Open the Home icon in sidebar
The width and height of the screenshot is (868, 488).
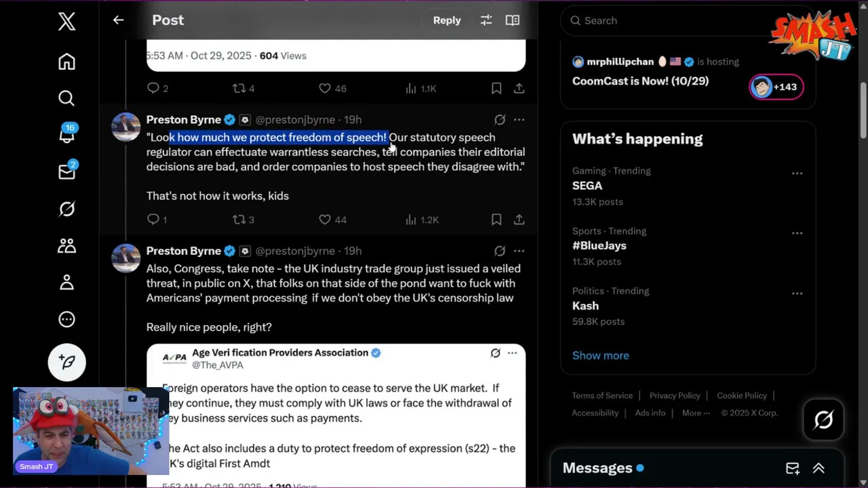(66, 62)
